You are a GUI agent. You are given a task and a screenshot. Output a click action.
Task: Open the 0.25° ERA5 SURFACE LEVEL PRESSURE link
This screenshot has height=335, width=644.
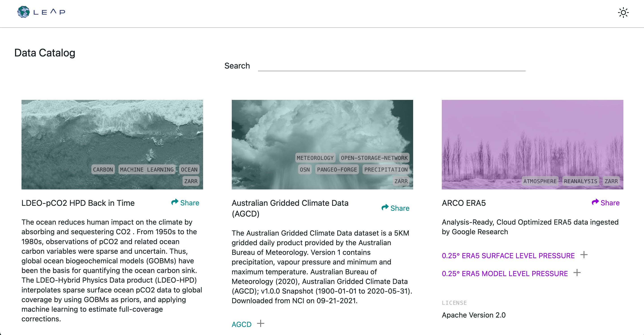click(x=508, y=256)
